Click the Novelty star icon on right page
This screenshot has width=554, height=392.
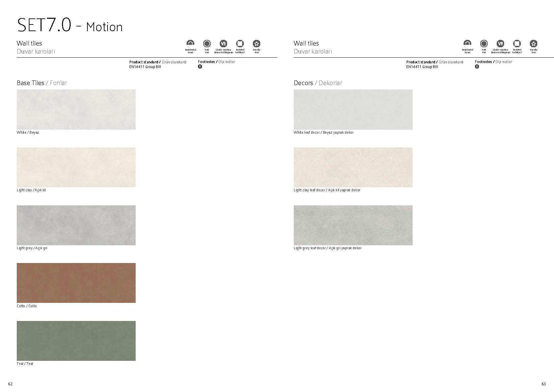tap(534, 44)
